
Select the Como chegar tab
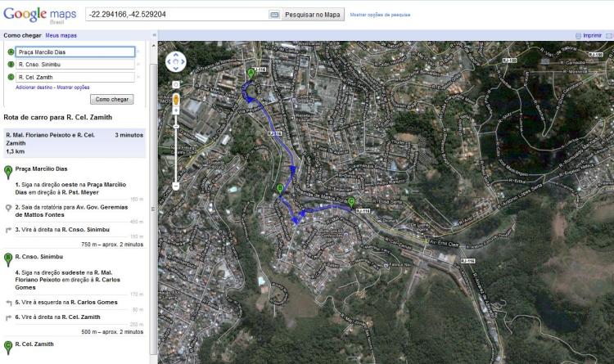point(22,36)
